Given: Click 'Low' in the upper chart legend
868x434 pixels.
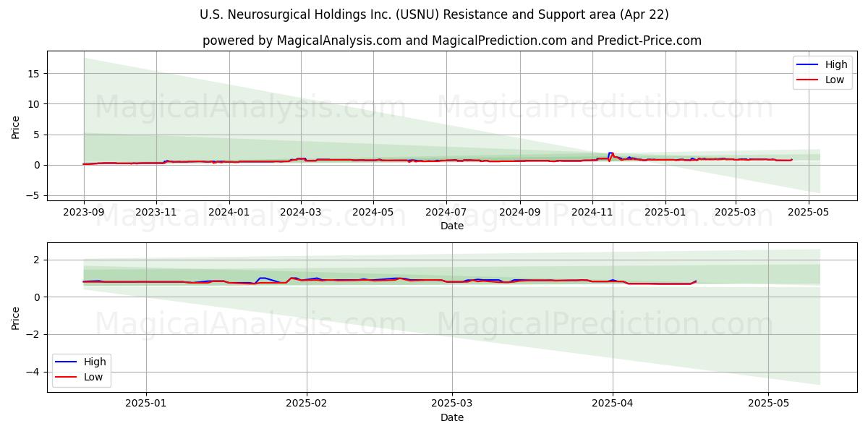Looking at the screenshot, I should point(835,80).
